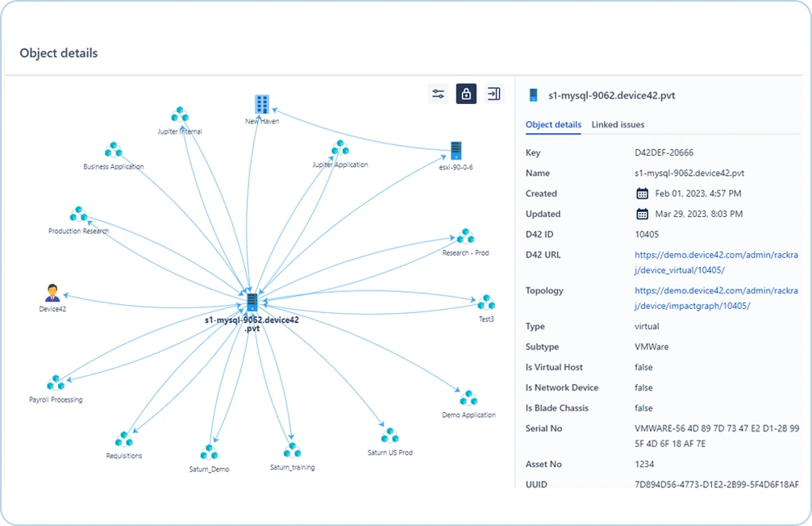
Task: Click the VMWARE serial number value
Action: pyautogui.click(x=717, y=436)
